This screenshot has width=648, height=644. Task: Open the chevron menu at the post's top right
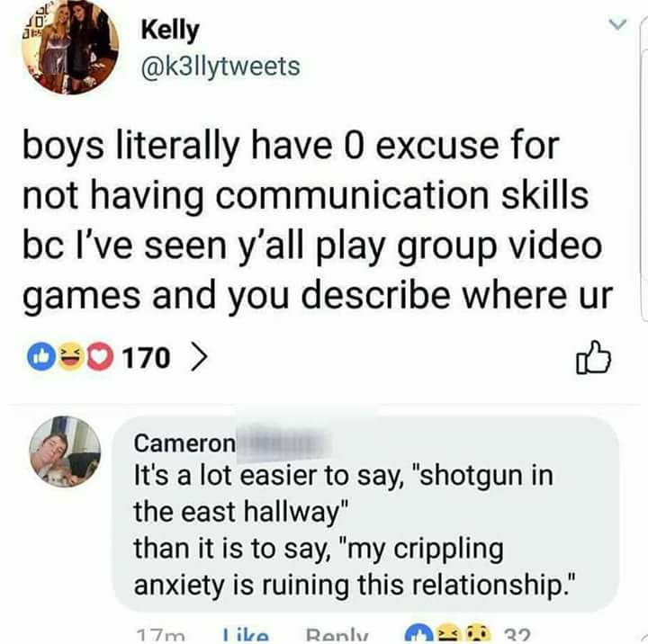(617, 24)
